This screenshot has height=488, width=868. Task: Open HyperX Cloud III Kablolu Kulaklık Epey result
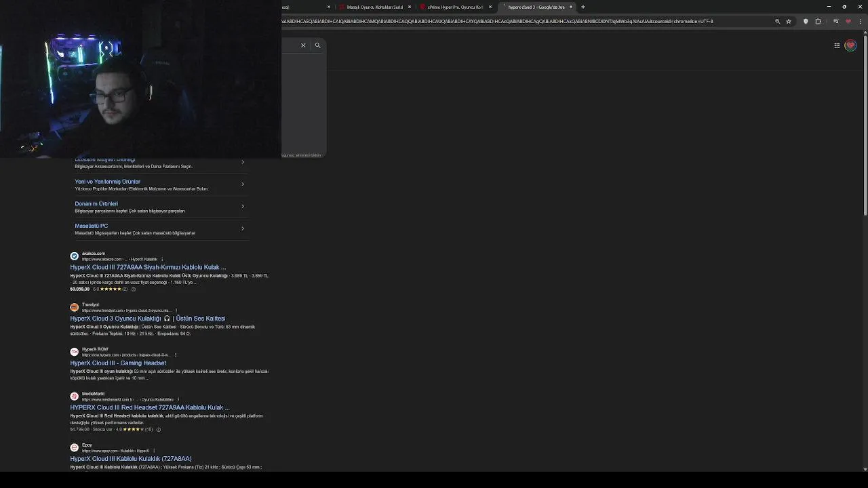click(x=131, y=459)
